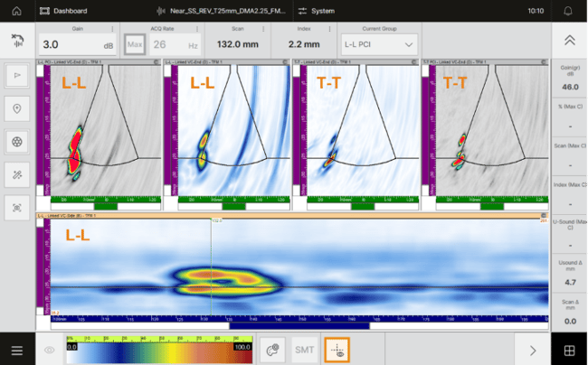Click green scrollbar thumb under second L-L view

click(x=233, y=206)
